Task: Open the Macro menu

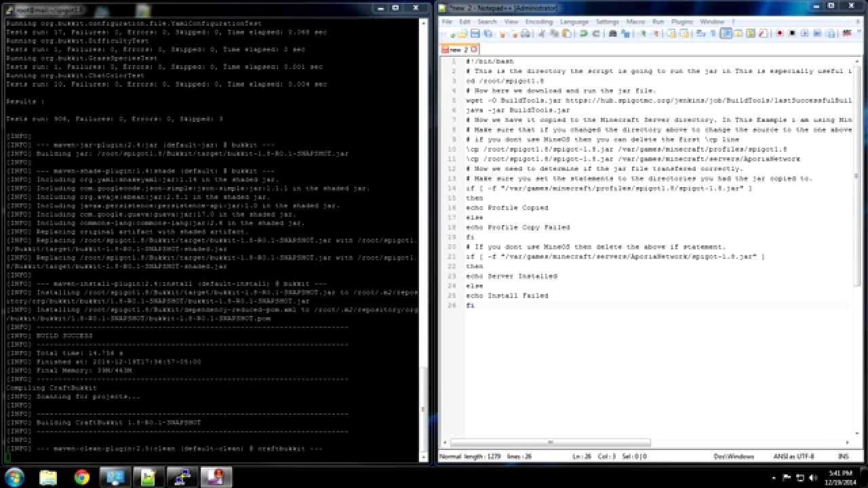Action: [x=636, y=22]
